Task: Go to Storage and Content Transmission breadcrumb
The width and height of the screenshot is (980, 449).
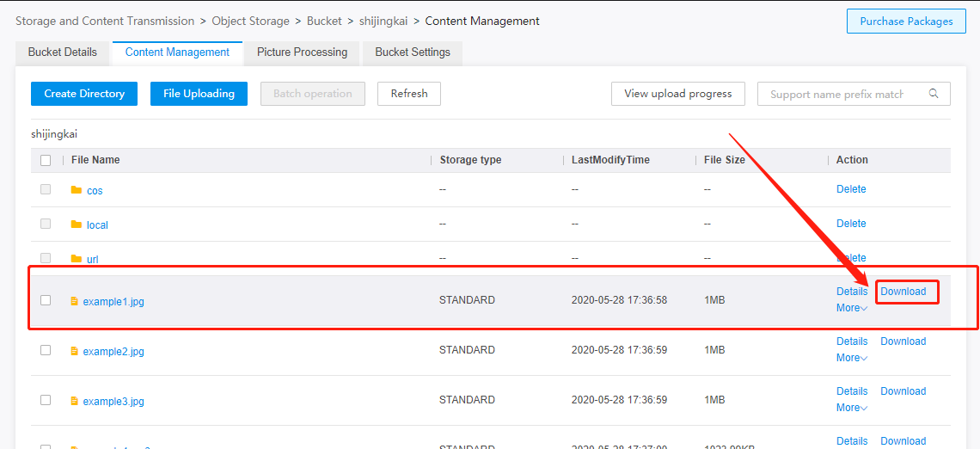Action: click(105, 22)
